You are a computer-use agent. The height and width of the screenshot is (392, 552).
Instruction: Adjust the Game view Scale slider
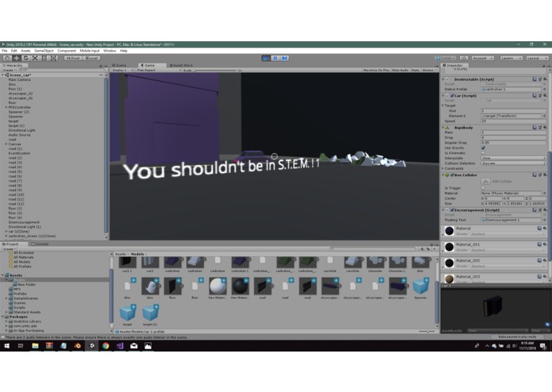point(215,71)
